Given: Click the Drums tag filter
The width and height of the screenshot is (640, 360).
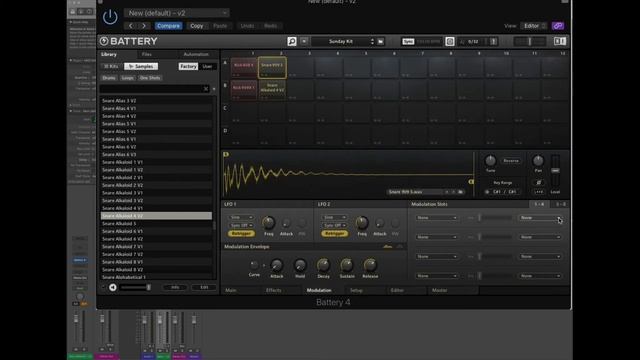Looking at the screenshot, I should (x=109, y=78).
